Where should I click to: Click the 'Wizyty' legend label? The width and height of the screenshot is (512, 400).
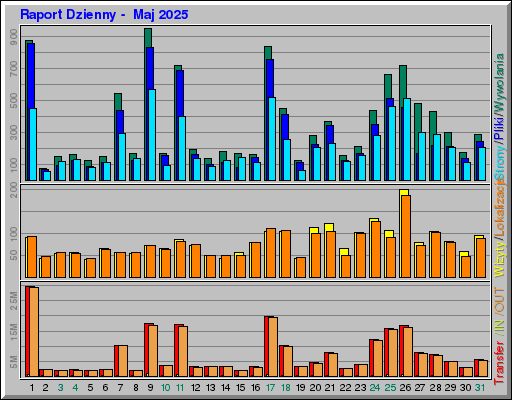pyautogui.click(x=499, y=259)
